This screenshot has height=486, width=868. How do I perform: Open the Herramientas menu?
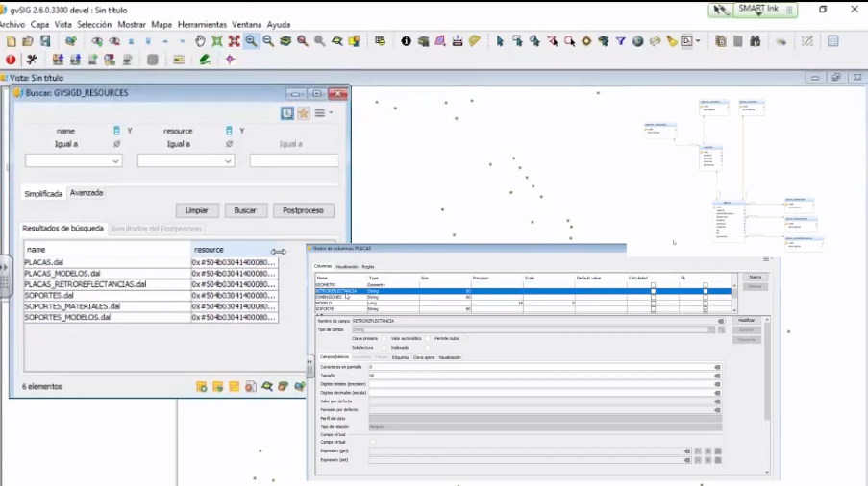point(202,24)
